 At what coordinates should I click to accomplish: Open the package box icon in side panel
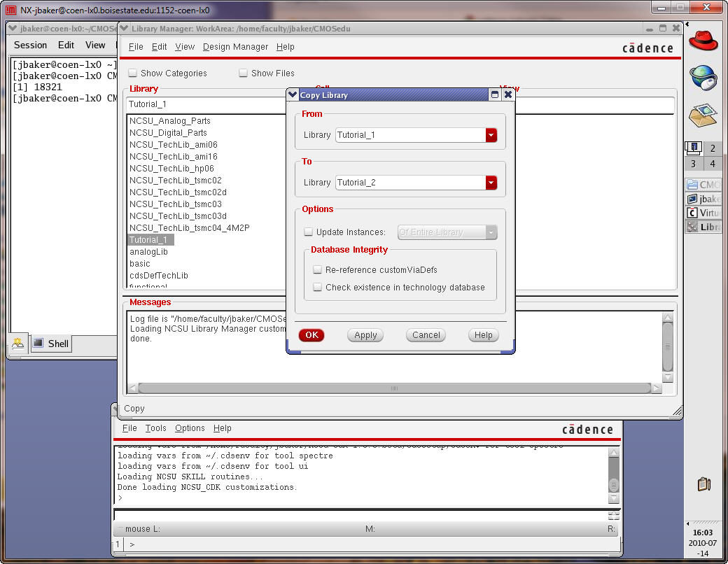pos(703,114)
